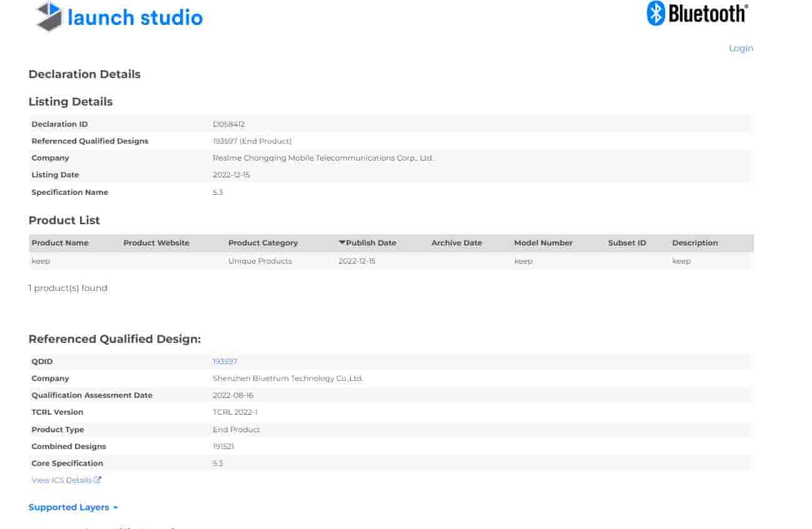
Task: Sort by Product Website column header
Action: pyautogui.click(x=156, y=242)
